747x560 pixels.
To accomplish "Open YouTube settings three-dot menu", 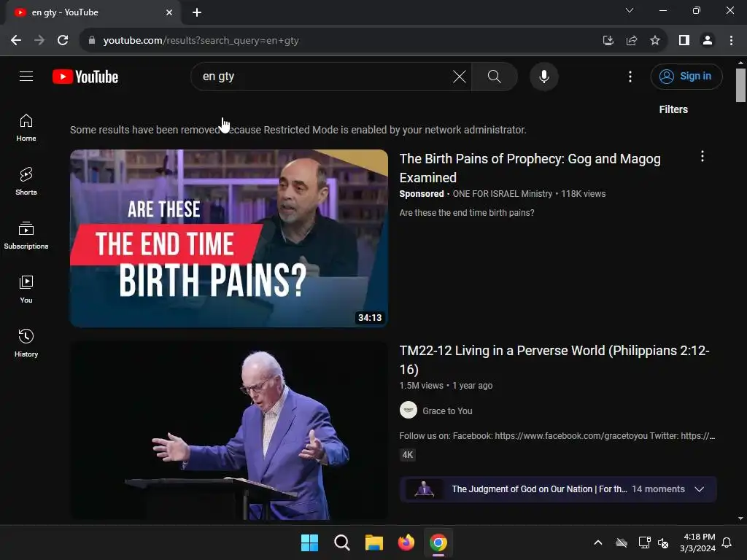I will pyautogui.click(x=630, y=76).
